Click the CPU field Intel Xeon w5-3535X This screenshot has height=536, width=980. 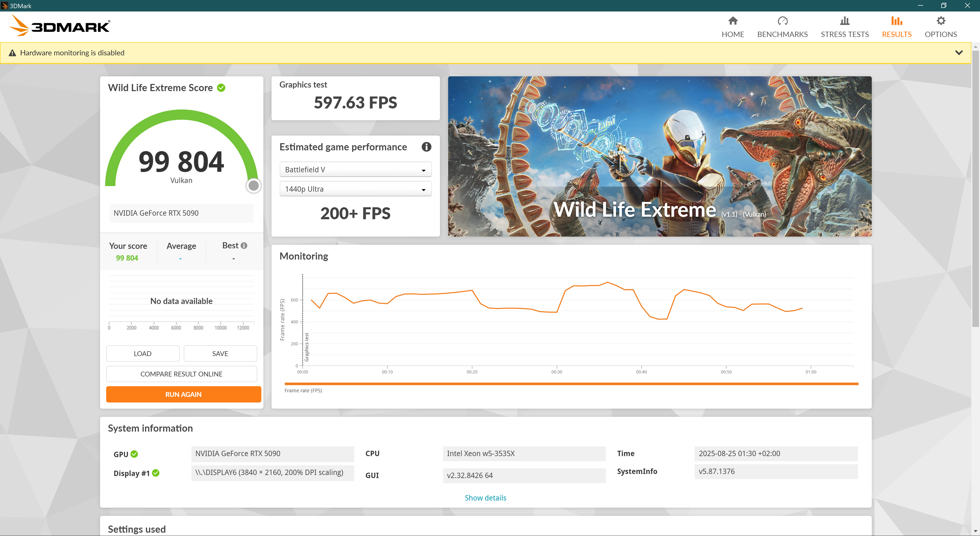coord(524,454)
